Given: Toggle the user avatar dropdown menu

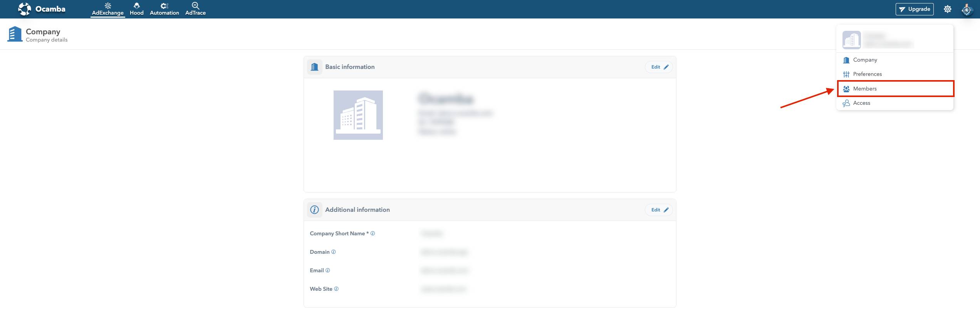Looking at the screenshot, I should (967, 10).
